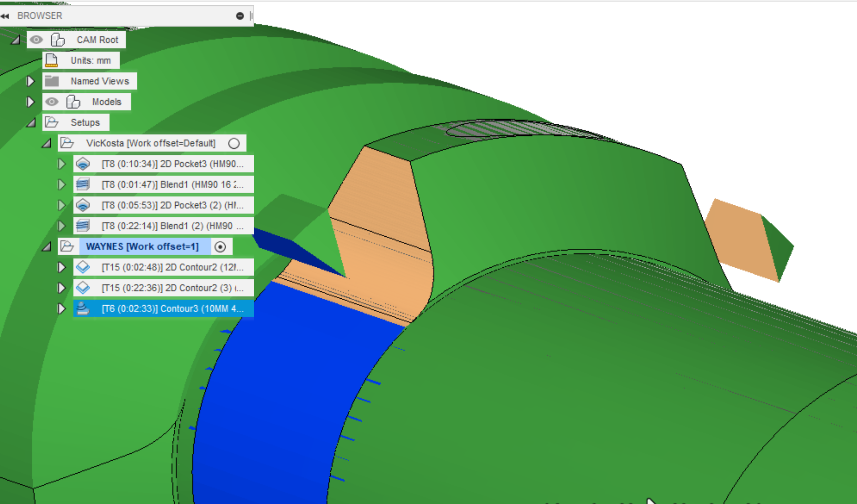Viewport: 857px width, 504px height.
Task: Toggle visibility of CAM Root
Action: coord(37,39)
